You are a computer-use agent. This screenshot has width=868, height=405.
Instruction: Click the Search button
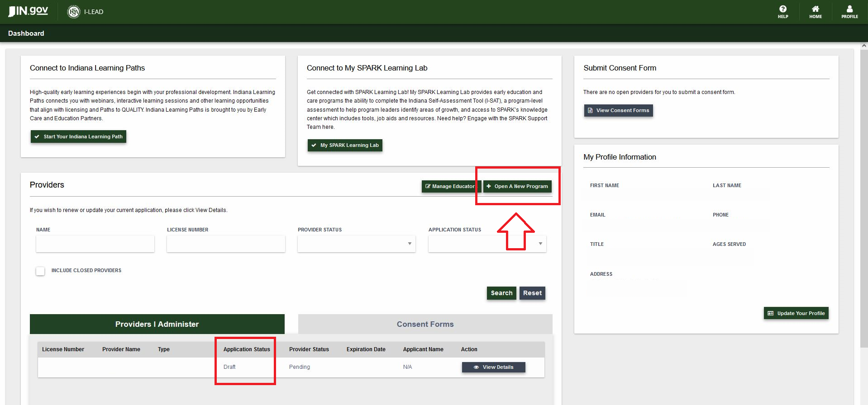tap(501, 293)
